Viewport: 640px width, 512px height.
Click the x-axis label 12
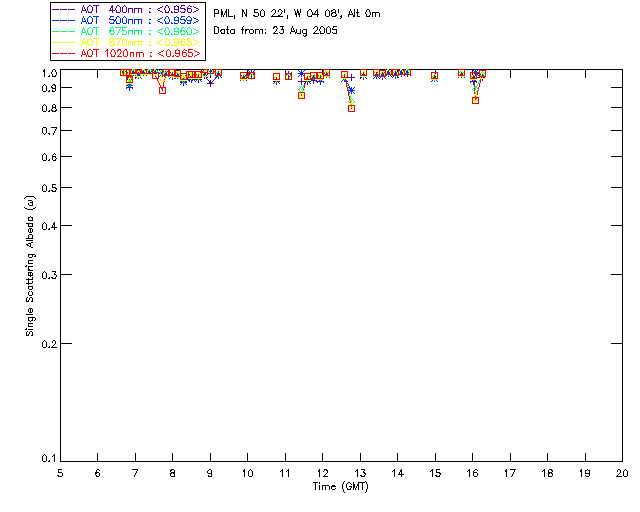click(x=322, y=473)
